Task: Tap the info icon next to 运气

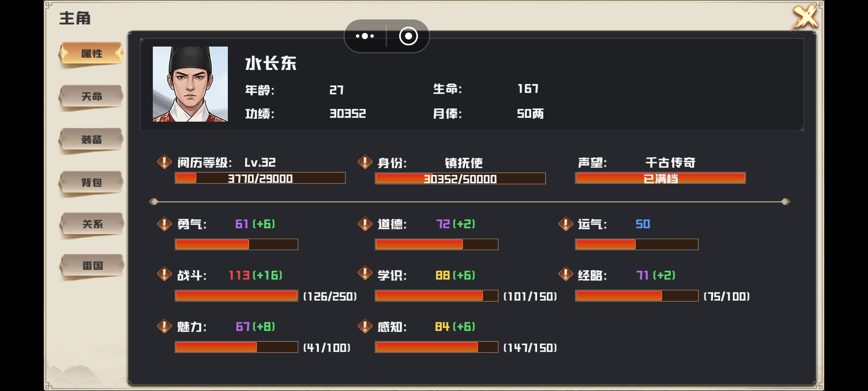Action: click(x=566, y=224)
